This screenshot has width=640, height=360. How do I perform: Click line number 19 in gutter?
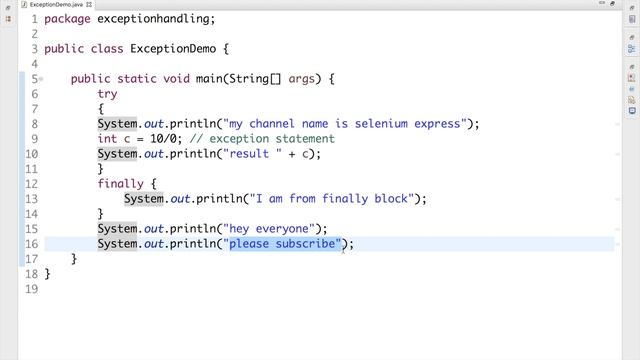[x=31, y=289]
